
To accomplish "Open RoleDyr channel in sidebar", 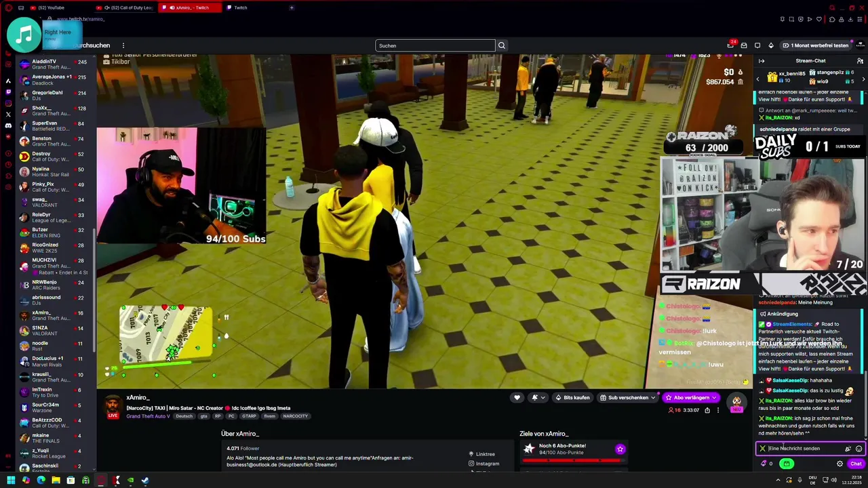I will [56, 218].
